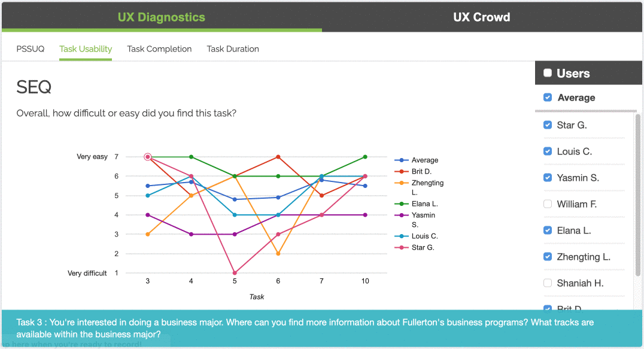Open the Task Completion tab
Image resolution: width=644 pixels, height=349 pixels.
click(159, 49)
